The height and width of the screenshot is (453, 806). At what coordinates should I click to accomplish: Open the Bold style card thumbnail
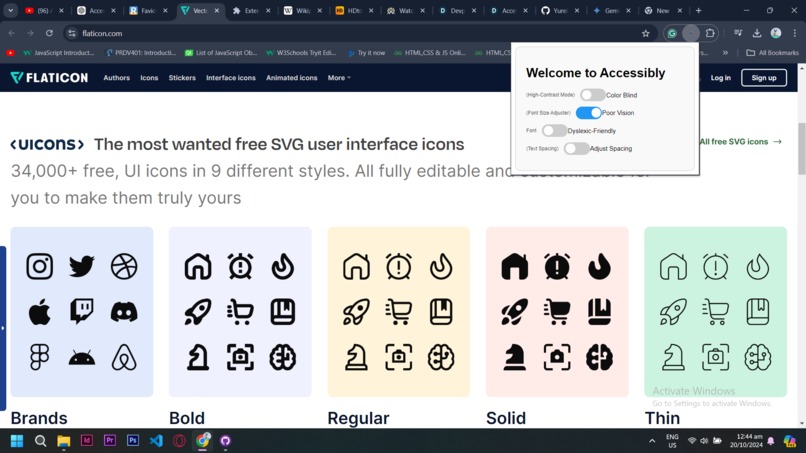pos(240,312)
